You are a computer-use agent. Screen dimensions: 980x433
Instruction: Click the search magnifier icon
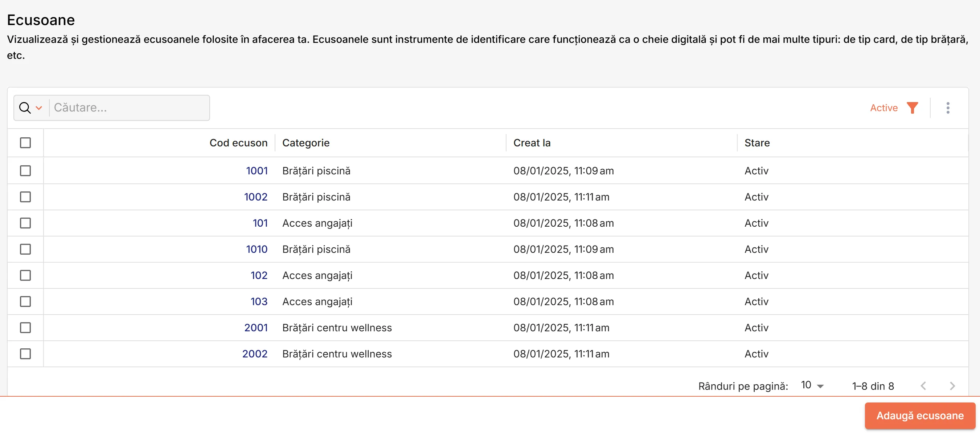click(x=25, y=108)
